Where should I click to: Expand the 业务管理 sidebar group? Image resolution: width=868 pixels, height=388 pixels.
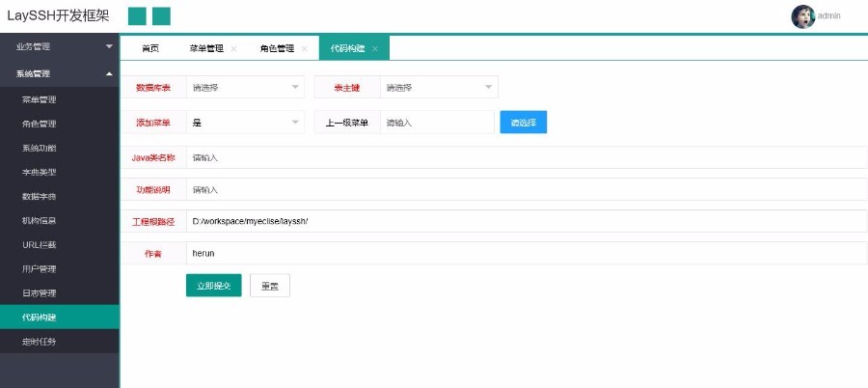point(59,46)
